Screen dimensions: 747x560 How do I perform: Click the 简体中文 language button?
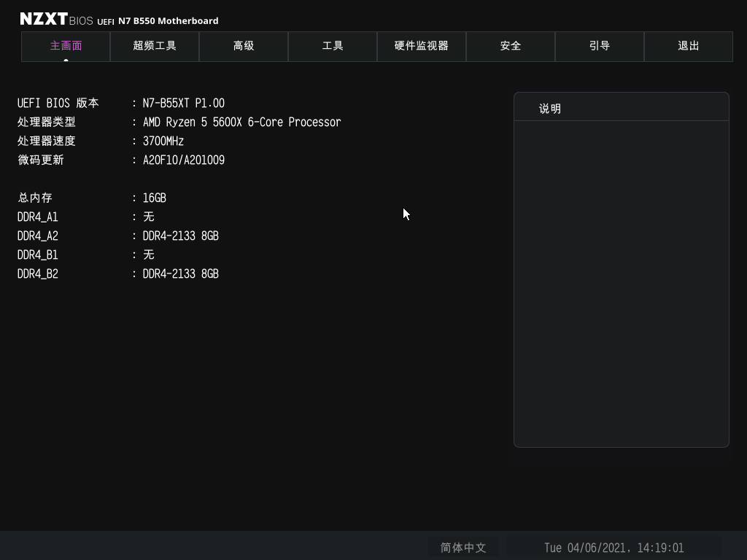[x=463, y=548]
